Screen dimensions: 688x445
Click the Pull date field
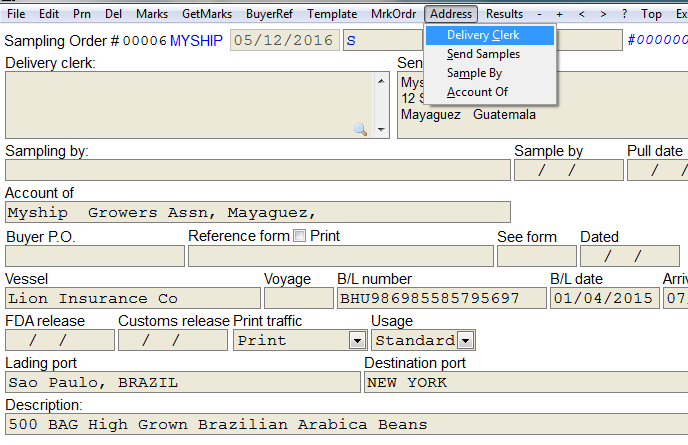pos(657,170)
